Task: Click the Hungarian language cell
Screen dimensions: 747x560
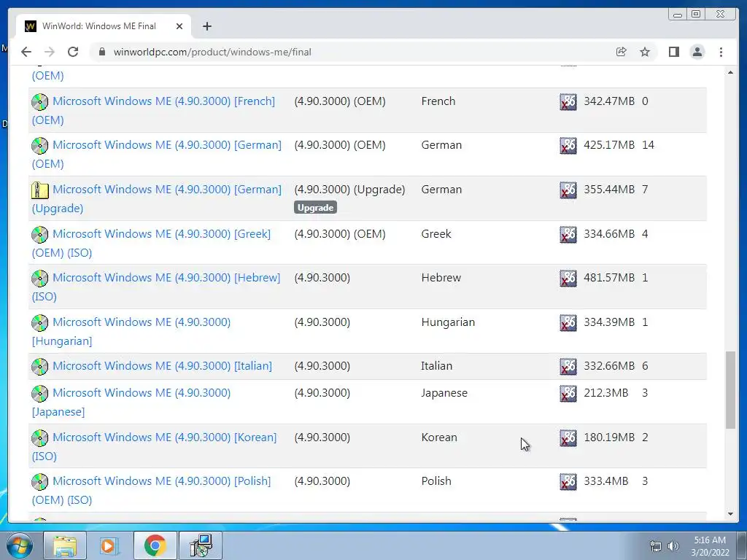Action: 448,322
